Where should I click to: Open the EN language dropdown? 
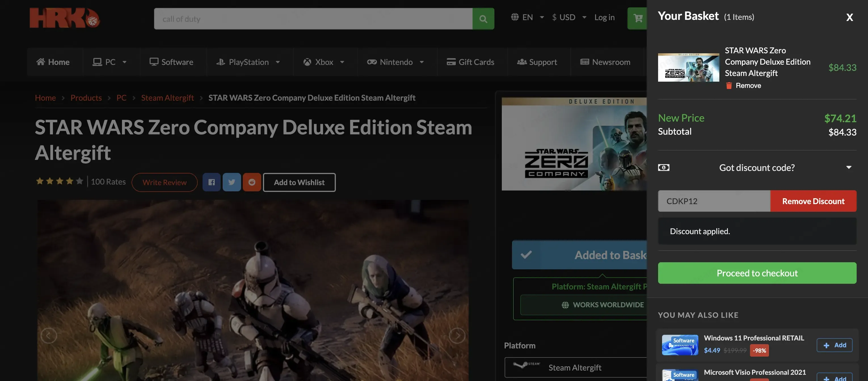527,17
